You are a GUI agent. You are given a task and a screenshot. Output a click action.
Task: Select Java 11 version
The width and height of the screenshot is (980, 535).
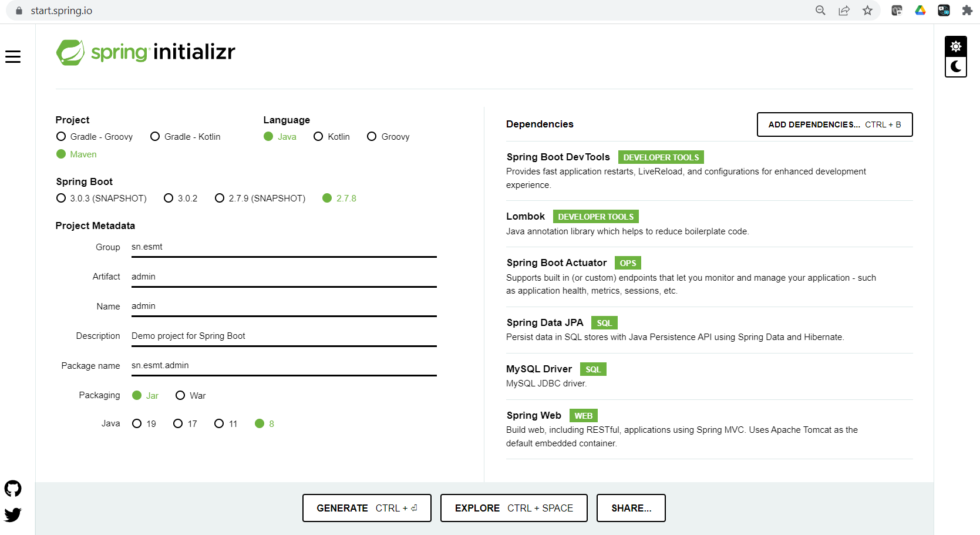click(x=226, y=424)
